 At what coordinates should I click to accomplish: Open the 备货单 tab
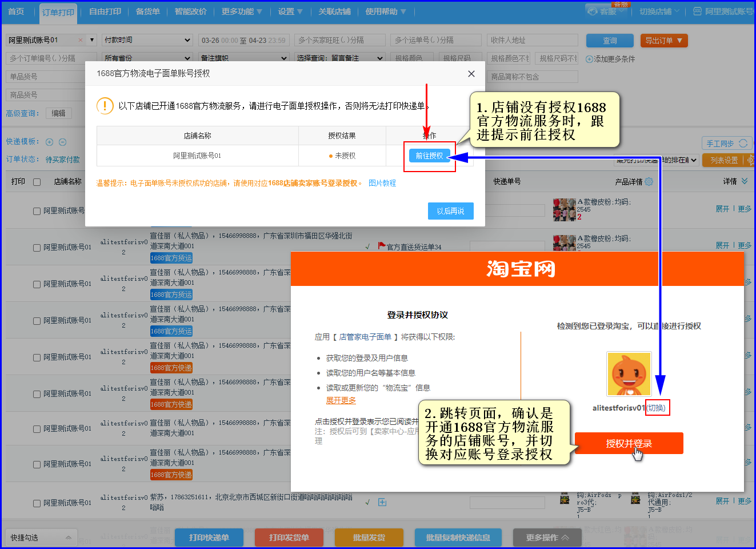[x=147, y=11]
